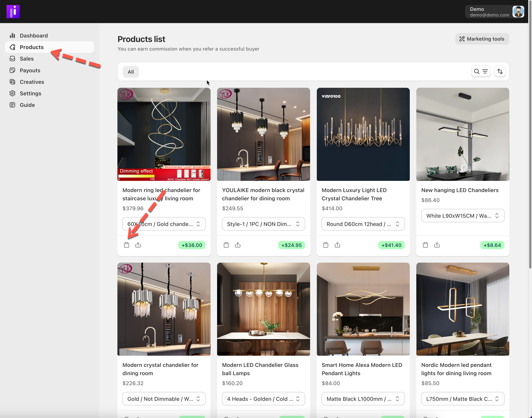The height and width of the screenshot is (418, 532).
Task: Expand the 60X40cm / Gold chandelier variant dropdown
Action: [164, 224]
